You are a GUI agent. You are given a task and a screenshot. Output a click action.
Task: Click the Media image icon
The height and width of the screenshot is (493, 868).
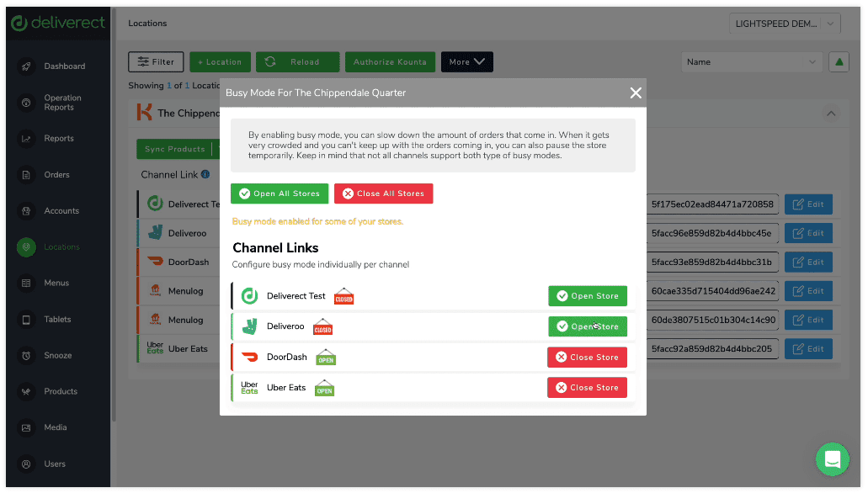(26, 427)
